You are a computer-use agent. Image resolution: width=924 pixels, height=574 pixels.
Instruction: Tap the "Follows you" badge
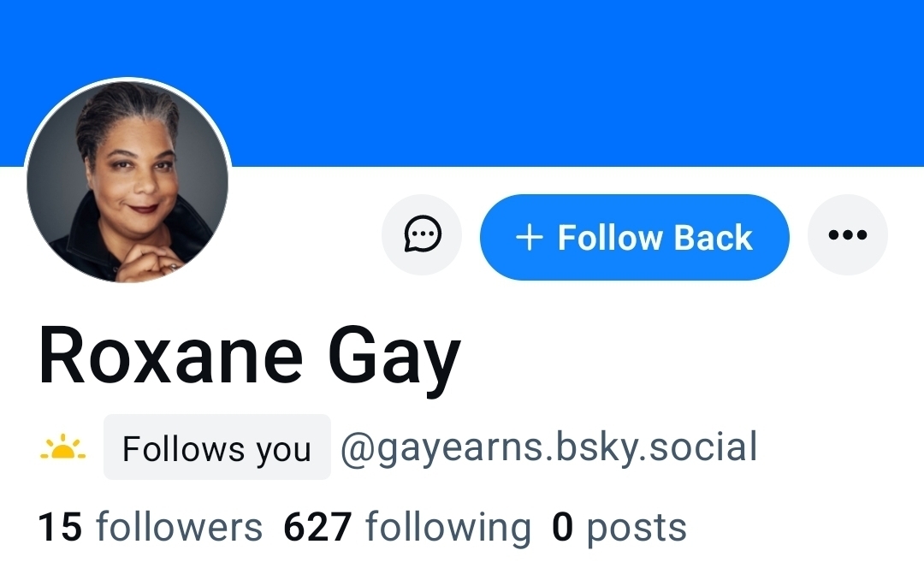pos(216,448)
